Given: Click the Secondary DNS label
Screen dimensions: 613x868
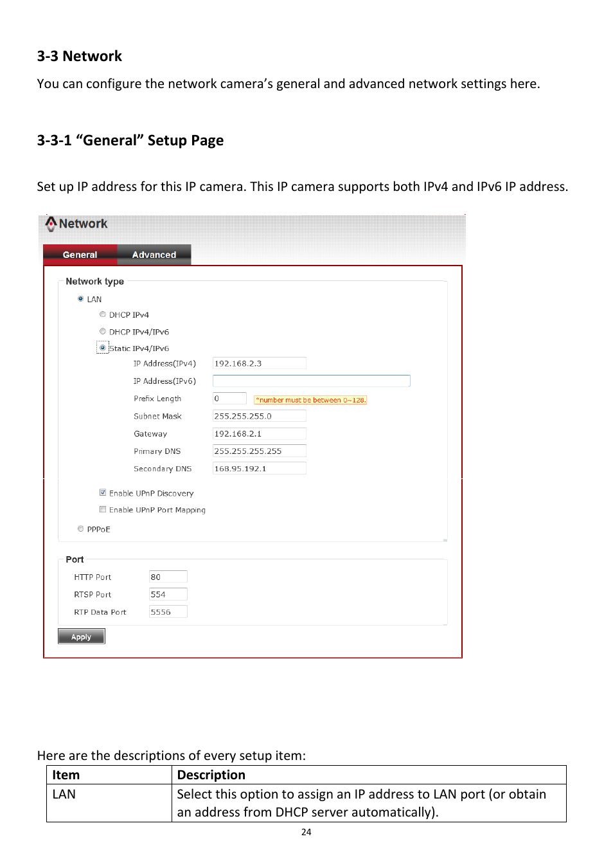Looking at the screenshot, I should point(163,469).
